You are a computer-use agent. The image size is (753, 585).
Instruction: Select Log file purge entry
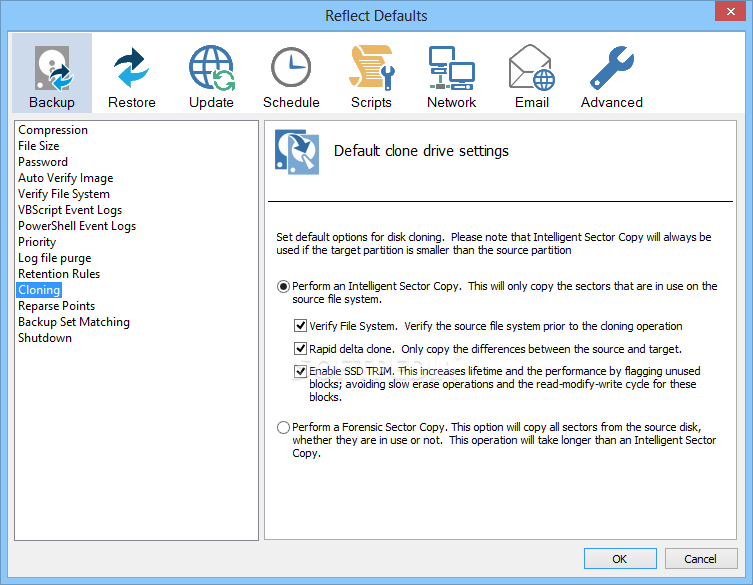tap(54, 258)
